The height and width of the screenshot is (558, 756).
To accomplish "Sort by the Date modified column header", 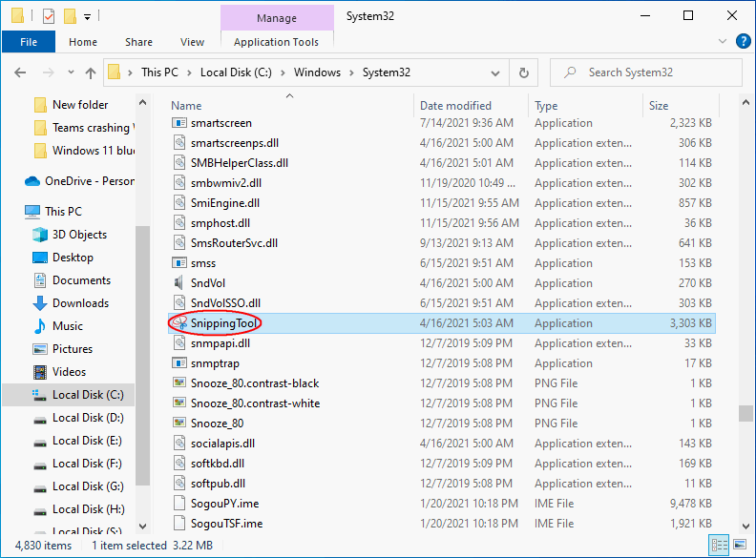I will (455, 106).
